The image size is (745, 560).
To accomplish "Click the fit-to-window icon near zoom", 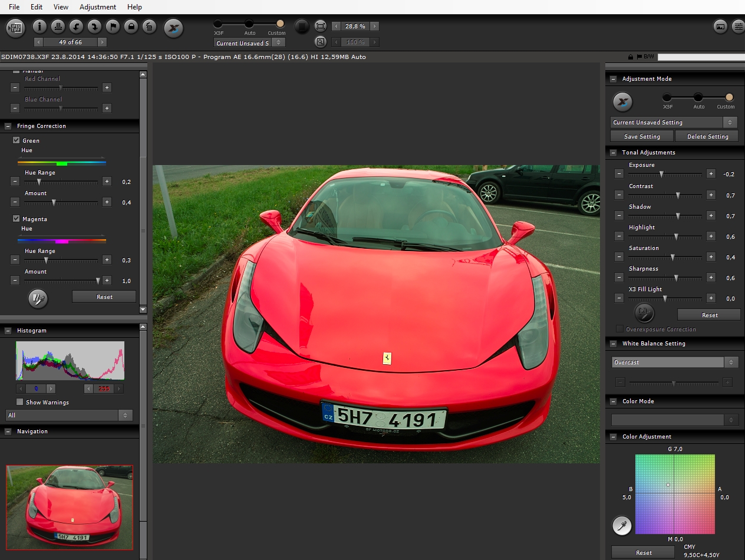I will (321, 27).
